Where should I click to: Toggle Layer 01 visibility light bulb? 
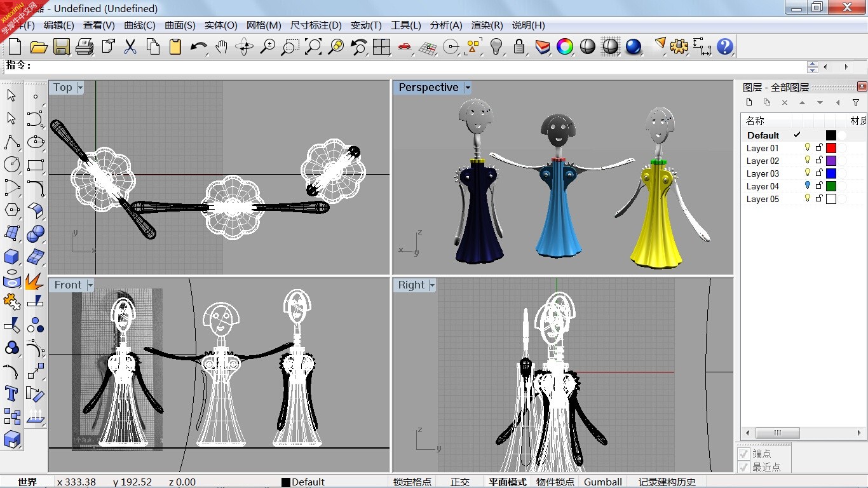(x=808, y=147)
